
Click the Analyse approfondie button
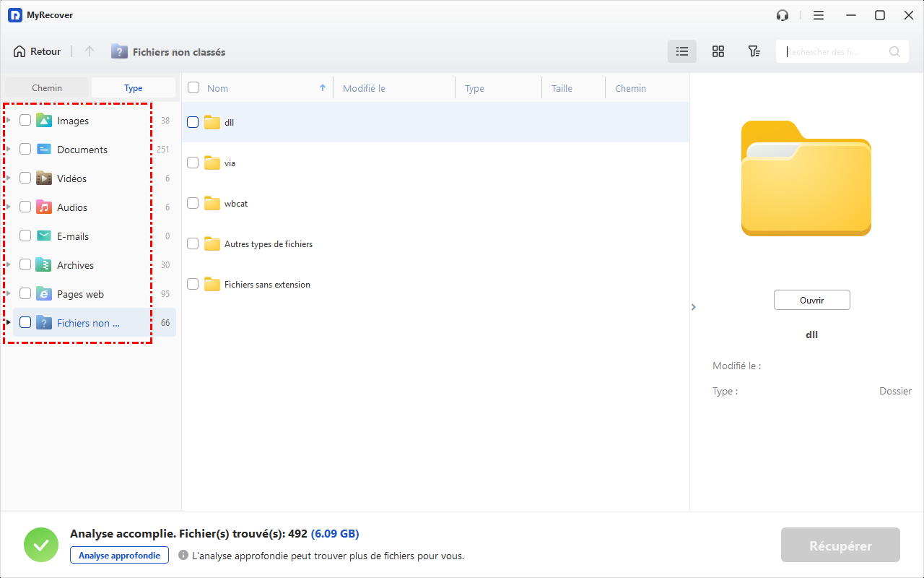click(119, 555)
